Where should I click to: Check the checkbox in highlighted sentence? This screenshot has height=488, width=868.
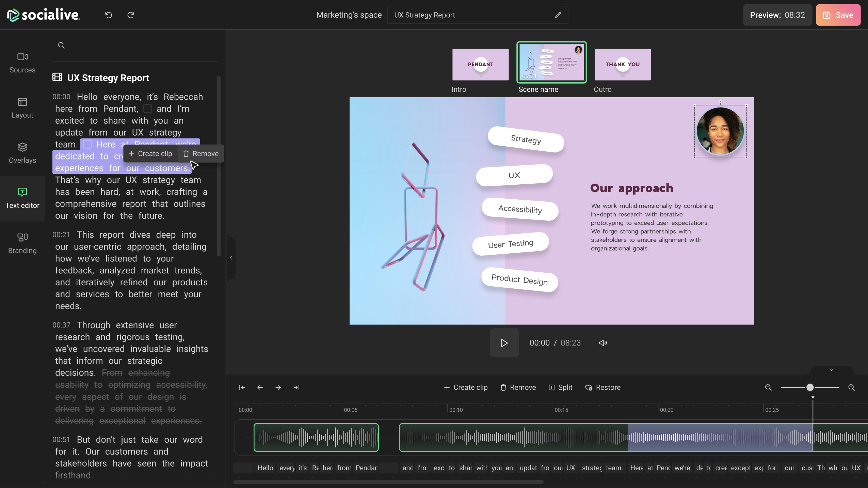click(88, 144)
